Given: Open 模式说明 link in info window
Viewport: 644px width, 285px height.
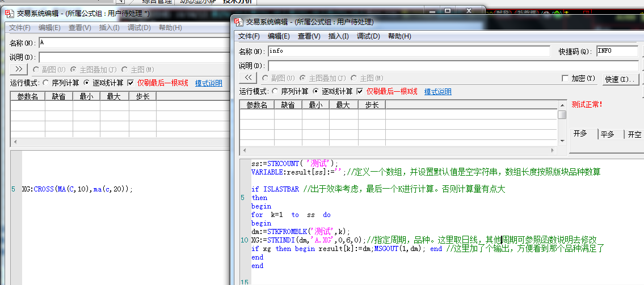Looking at the screenshot, I should coord(438,91).
